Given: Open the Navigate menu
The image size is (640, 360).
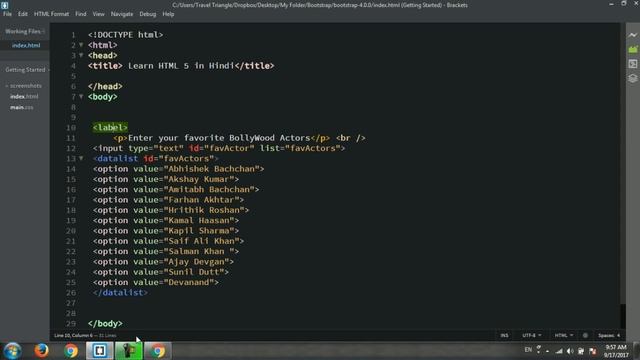Looking at the screenshot, I should pyautogui.click(x=122, y=14).
